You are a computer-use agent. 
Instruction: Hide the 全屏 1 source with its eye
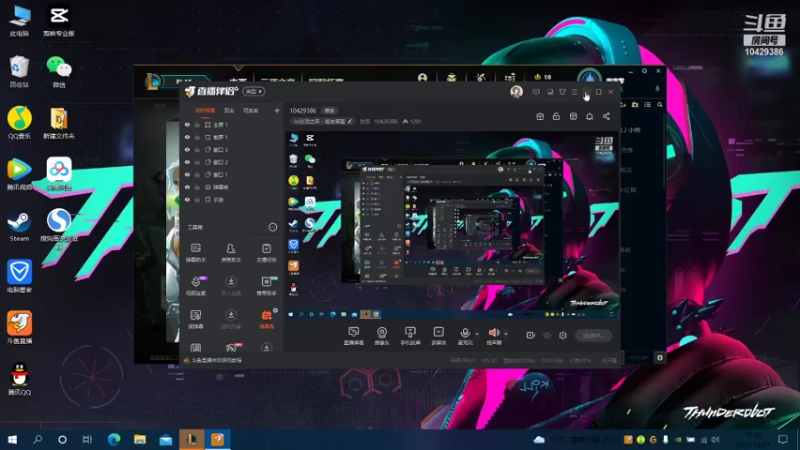187,124
